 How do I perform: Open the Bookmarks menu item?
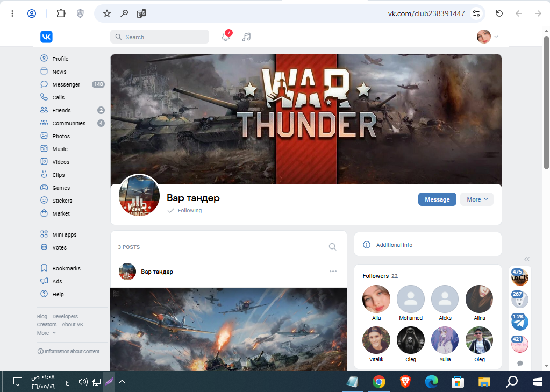[72, 268]
